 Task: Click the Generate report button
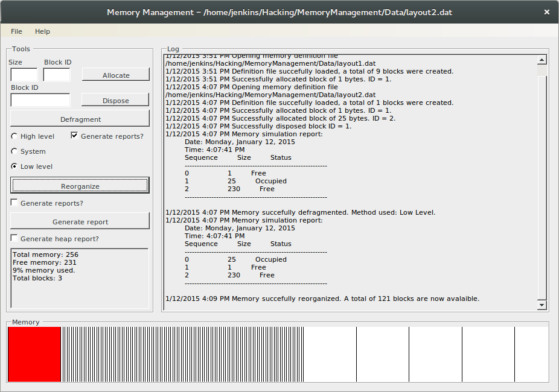(80, 221)
